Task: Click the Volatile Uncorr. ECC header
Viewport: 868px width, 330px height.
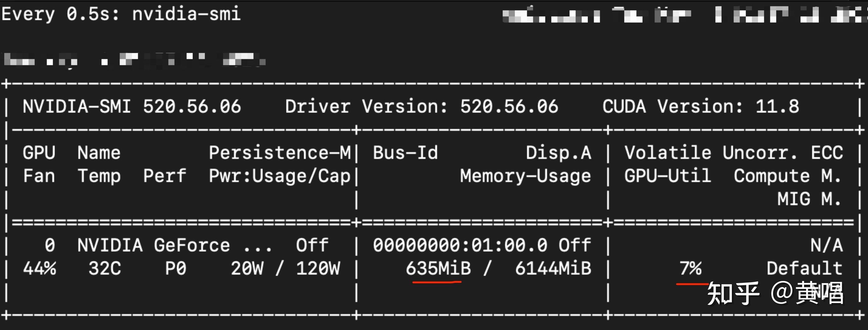Action: [733, 153]
